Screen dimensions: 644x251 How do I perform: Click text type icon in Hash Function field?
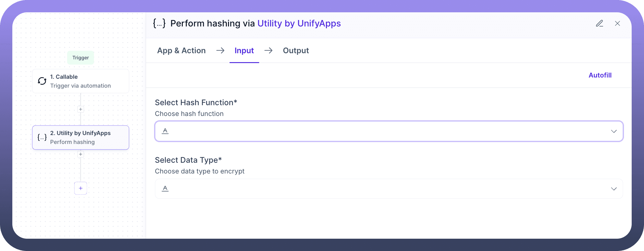point(165,131)
